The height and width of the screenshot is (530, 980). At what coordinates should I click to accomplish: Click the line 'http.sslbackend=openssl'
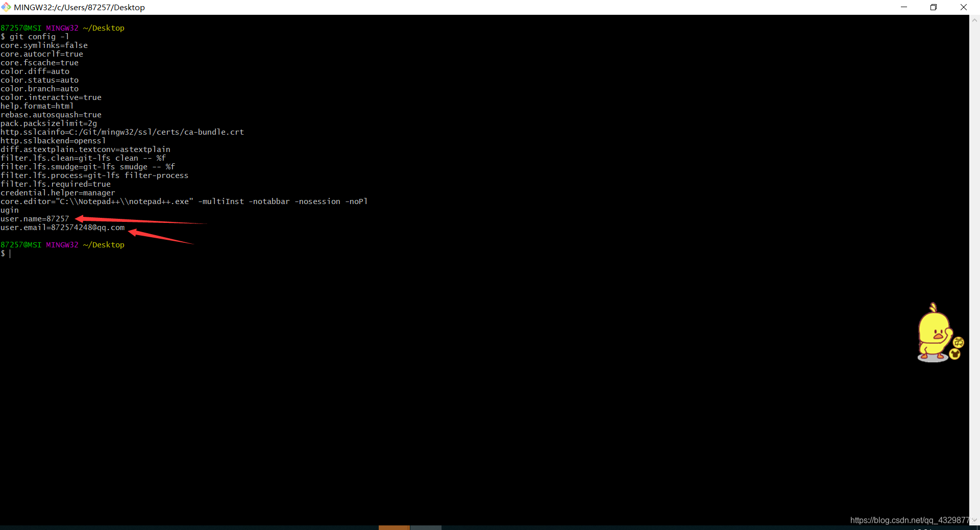click(x=53, y=141)
